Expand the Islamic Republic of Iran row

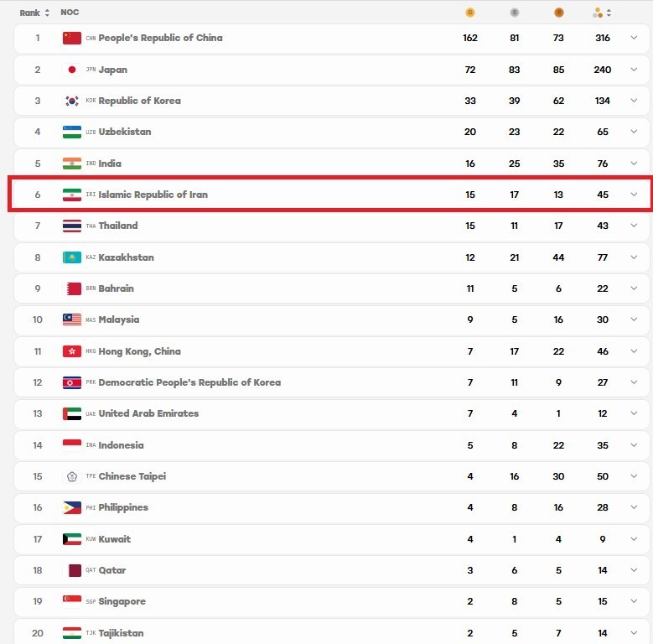(x=634, y=195)
